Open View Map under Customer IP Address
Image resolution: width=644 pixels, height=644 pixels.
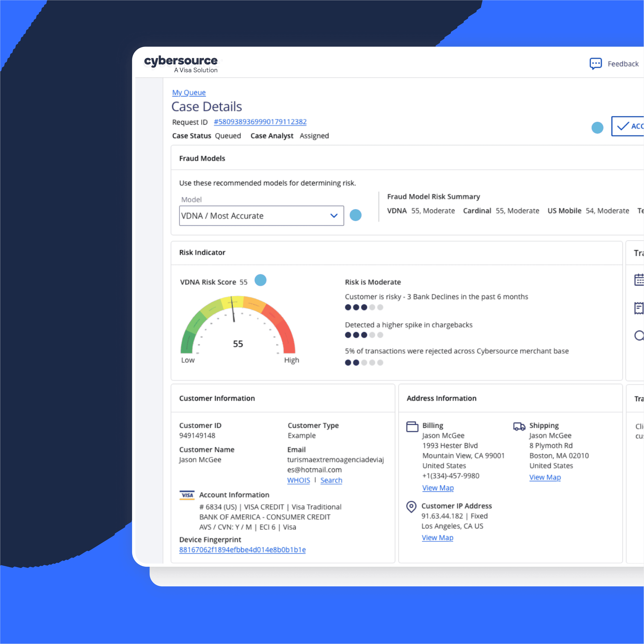coord(437,538)
